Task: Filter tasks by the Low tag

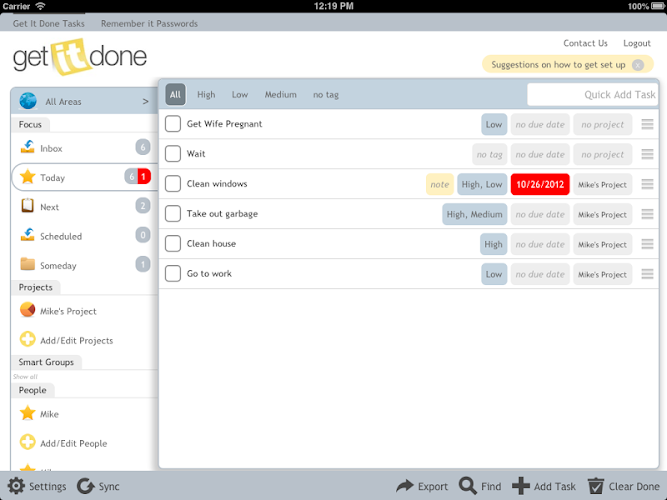Action: pos(240,94)
